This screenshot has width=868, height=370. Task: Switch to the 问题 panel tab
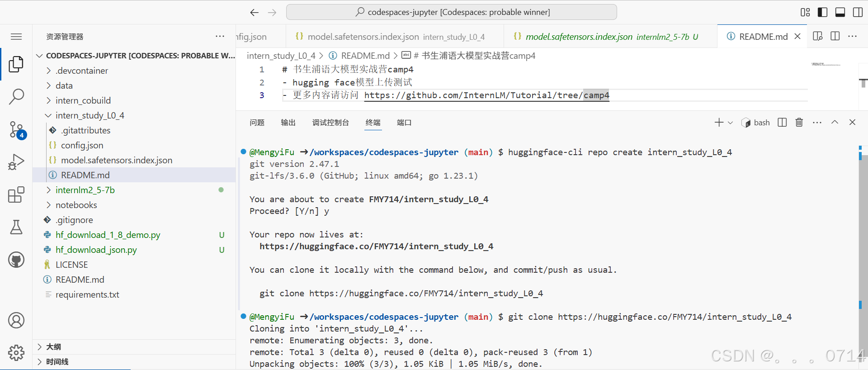coord(257,123)
